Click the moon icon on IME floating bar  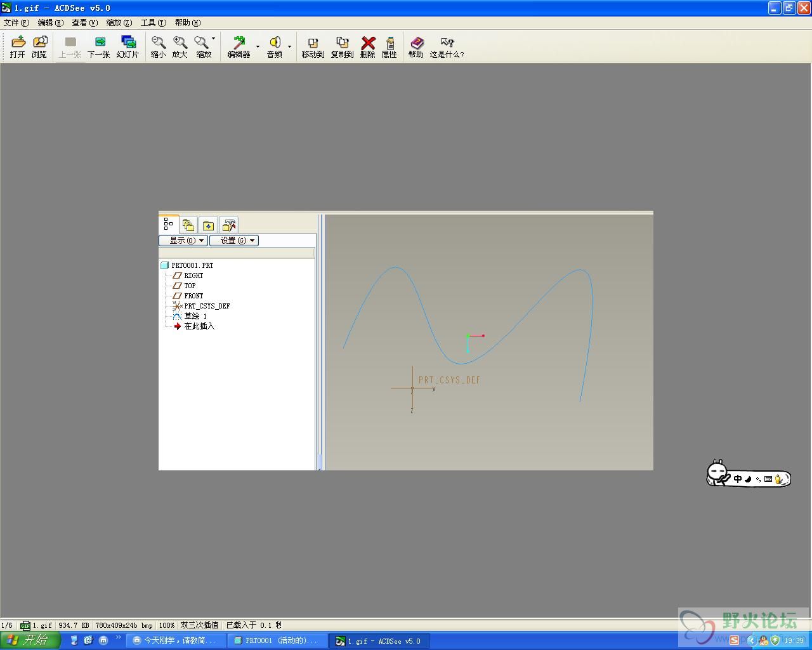click(748, 479)
